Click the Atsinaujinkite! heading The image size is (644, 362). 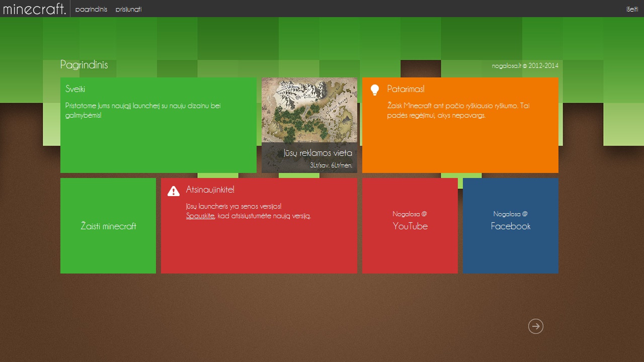[x=210, y=190]
